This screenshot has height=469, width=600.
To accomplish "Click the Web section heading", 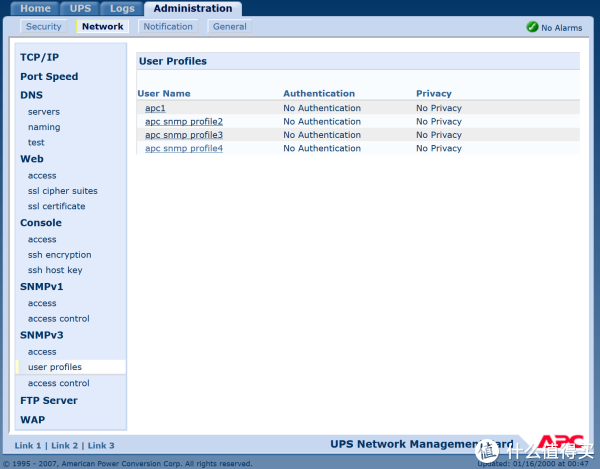I will 32,159.
